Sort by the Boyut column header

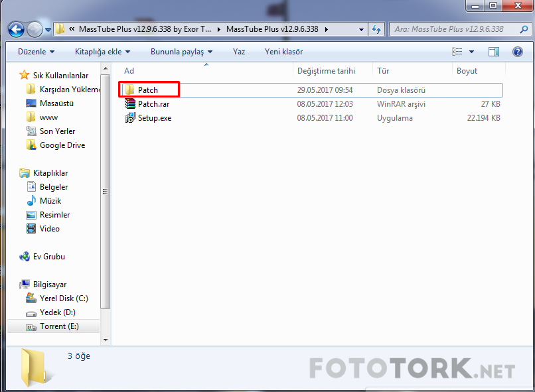(x=467, y=71)
